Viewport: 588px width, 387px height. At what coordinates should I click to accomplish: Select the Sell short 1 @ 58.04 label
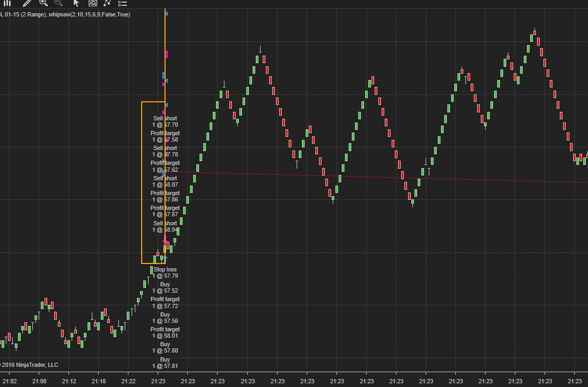click(165, 226)
